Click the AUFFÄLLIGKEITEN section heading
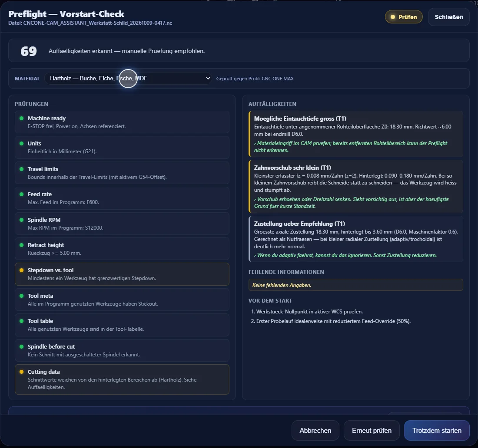The image size is (478, 448). pyautogui.click(x=272, y=104)
